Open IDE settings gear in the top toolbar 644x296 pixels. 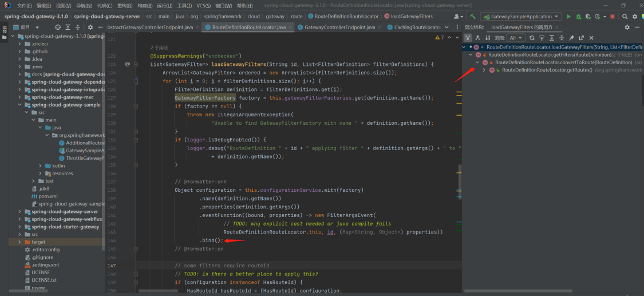pos(634,17)
